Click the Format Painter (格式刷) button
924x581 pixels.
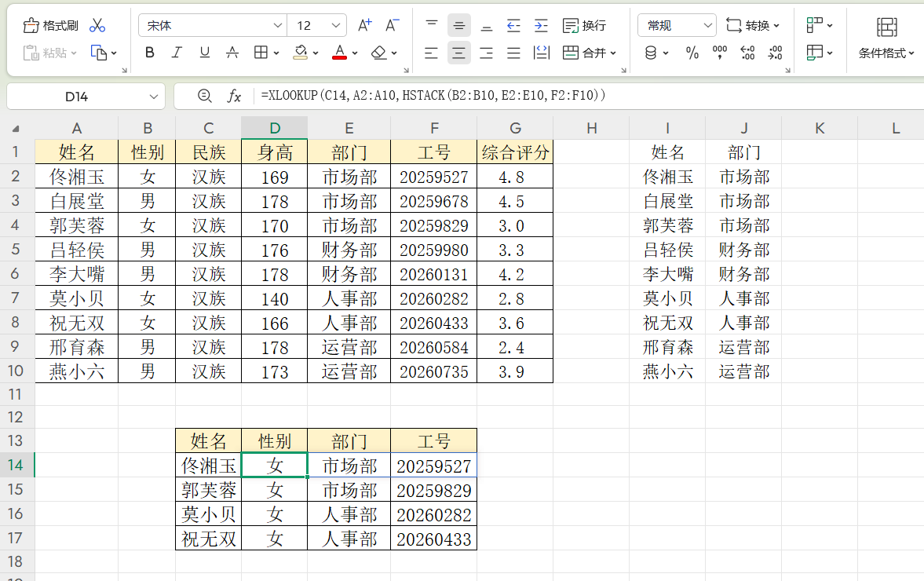pos(51,25)
